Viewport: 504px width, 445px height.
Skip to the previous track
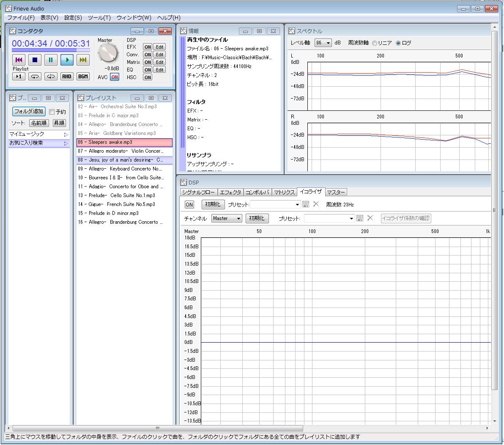click(x=19, y=60)
